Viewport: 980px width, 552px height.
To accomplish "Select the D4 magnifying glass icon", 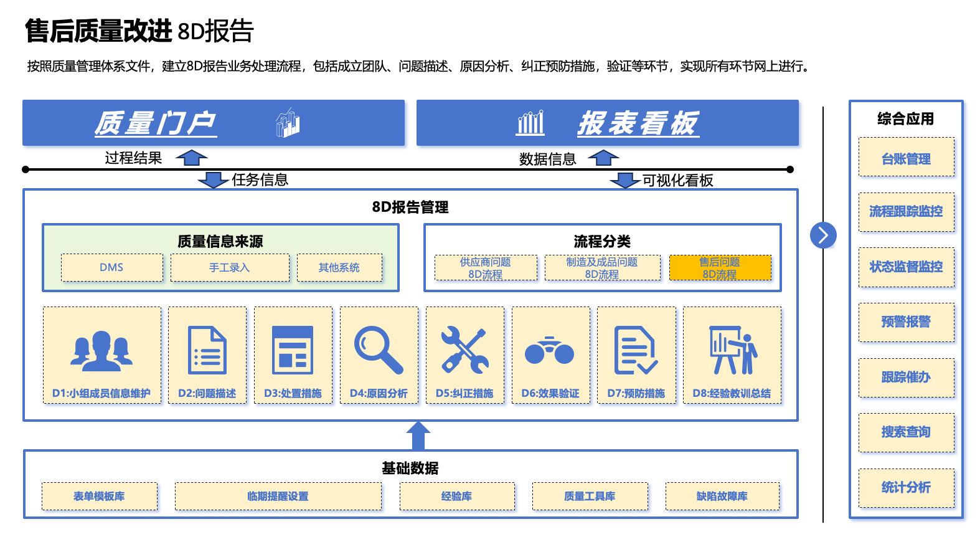I will [379, 350].
